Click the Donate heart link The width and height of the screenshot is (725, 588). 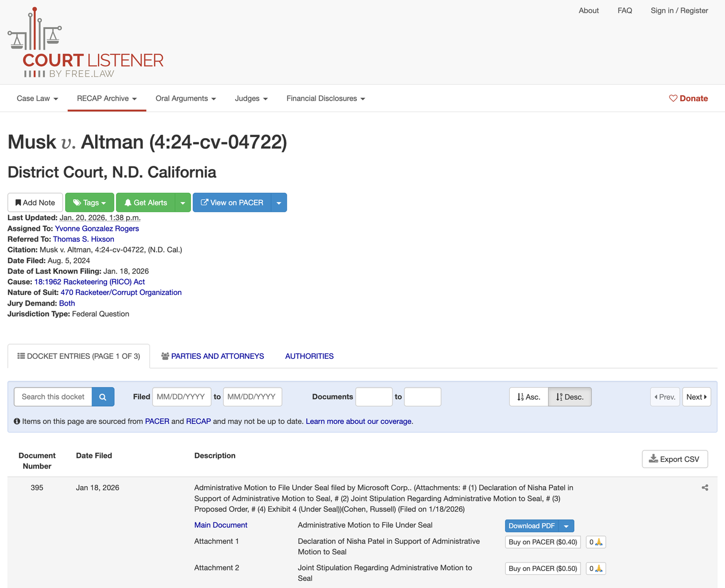688,98
